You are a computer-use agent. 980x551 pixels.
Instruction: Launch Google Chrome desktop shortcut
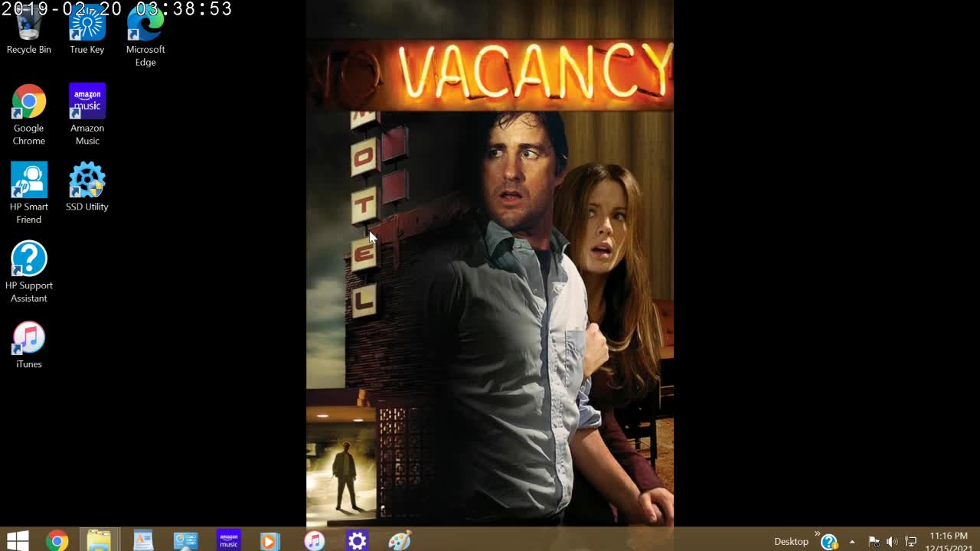coord(29,115)
